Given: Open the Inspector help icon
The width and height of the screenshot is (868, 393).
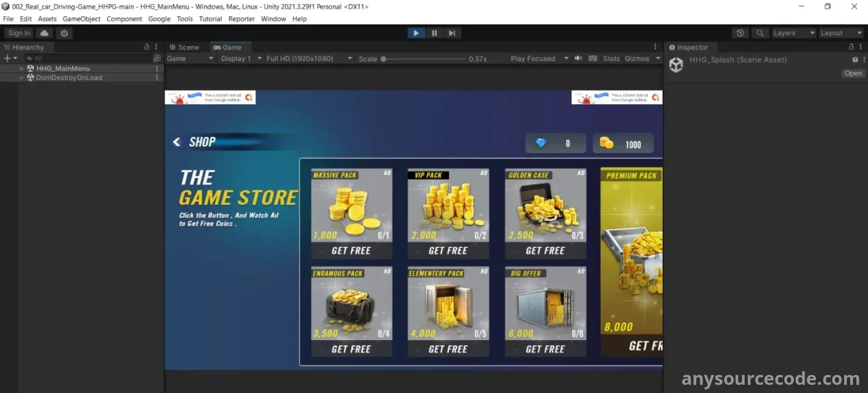Looking at the screenshot, I should coord(855,60).
